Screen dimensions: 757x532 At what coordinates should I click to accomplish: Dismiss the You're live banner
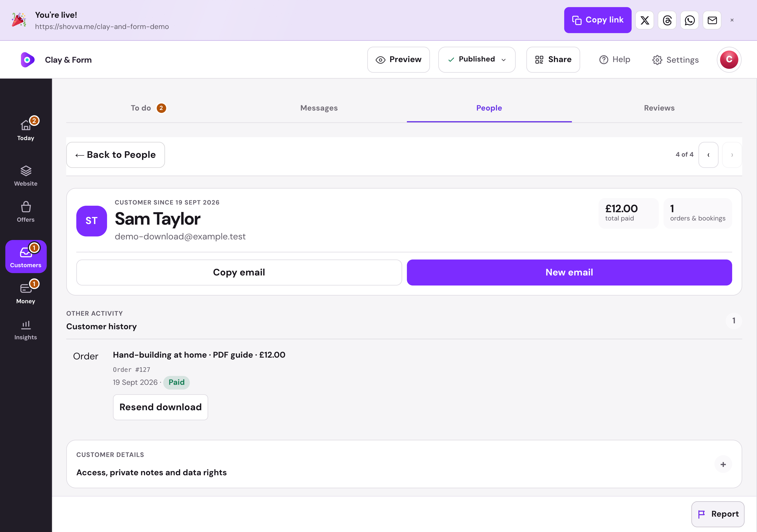tap(732, 20)
